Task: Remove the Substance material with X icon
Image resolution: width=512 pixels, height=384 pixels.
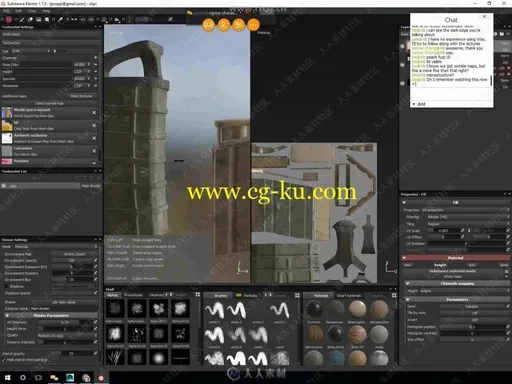Action: (x=506, y=272)
